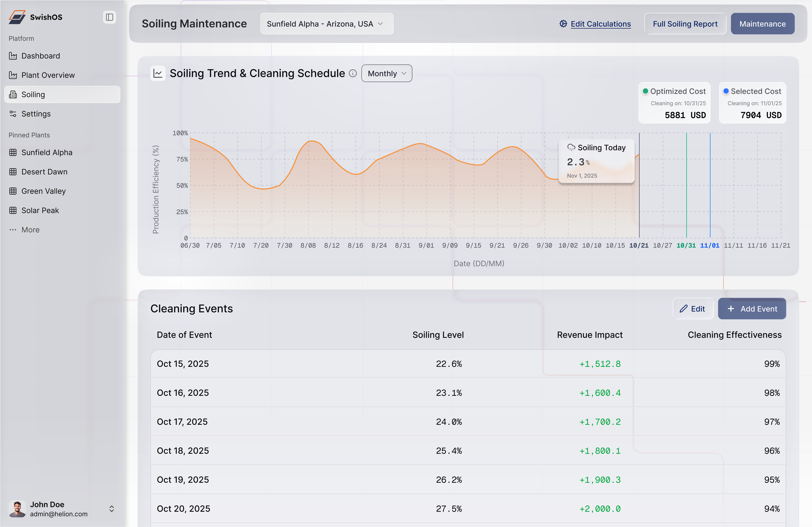Open the Sunfield Alpha - Arizona plant selector
The image size is (812, 527).
pos(327,24)
